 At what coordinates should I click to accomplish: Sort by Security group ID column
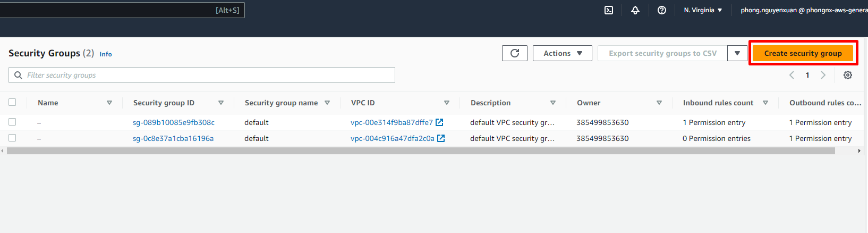coord(221,103)
